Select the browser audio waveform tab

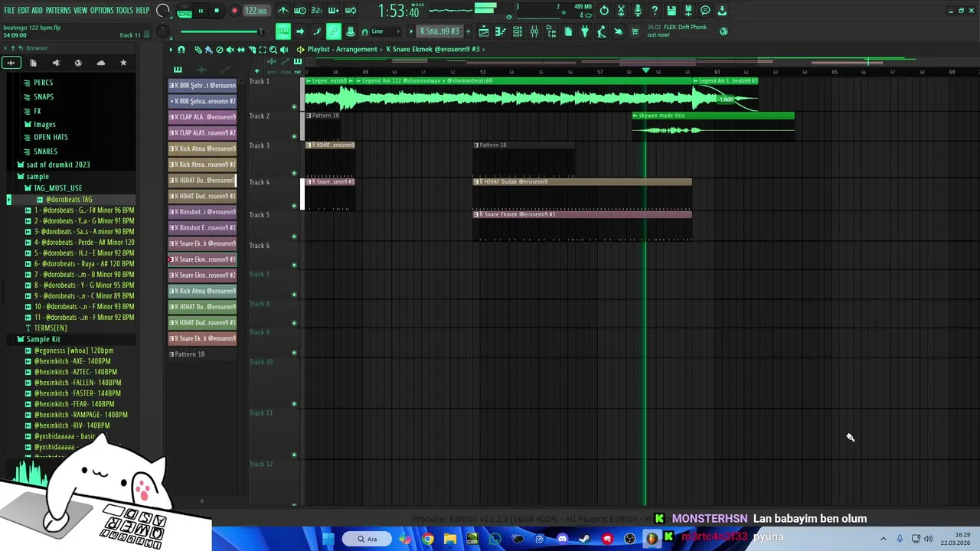(x=11, y=63)
